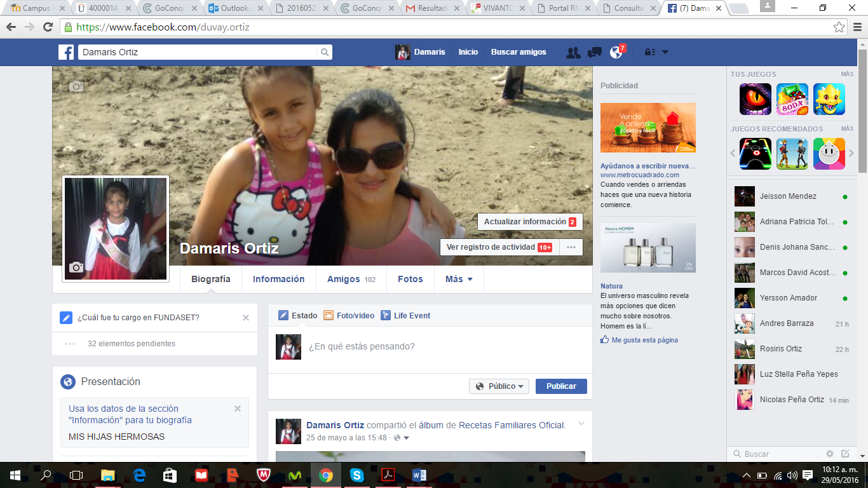Open account menu dropdown arrow
The height and width of the screenshot is (488, 868).
[665, 53]
